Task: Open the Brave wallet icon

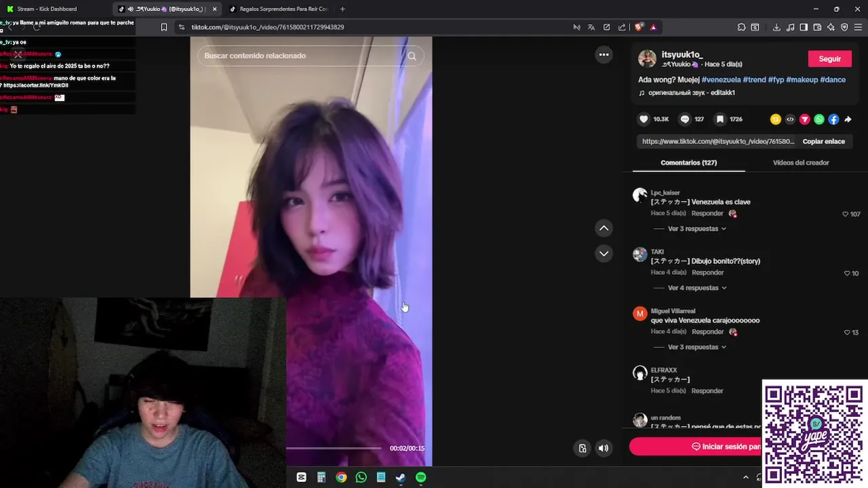Action: pyautogui.click(x=817, y=27)
